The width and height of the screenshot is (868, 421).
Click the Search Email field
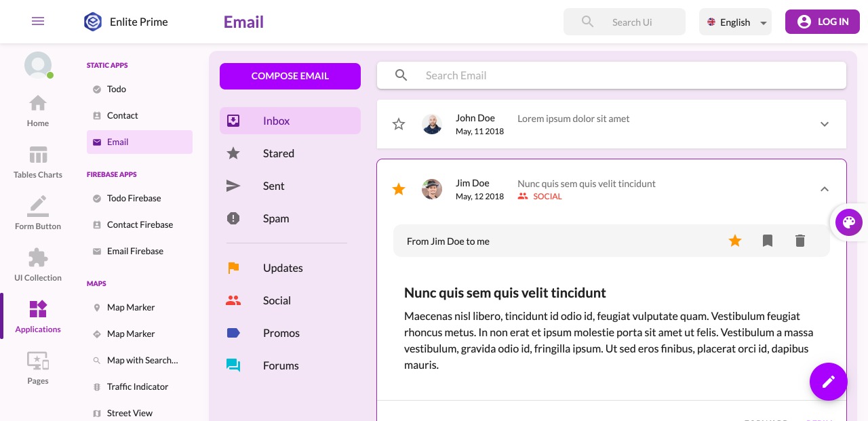click(x=612, y=75)
